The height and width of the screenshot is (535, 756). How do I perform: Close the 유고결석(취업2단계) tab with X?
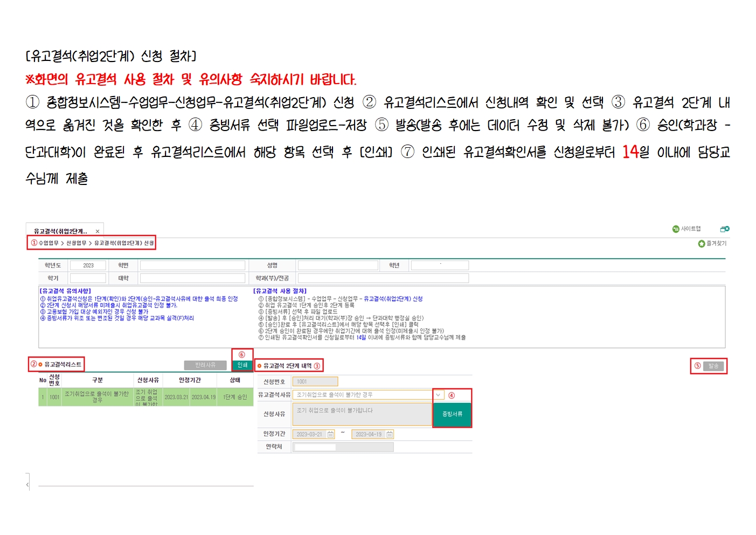click(98, 231)
